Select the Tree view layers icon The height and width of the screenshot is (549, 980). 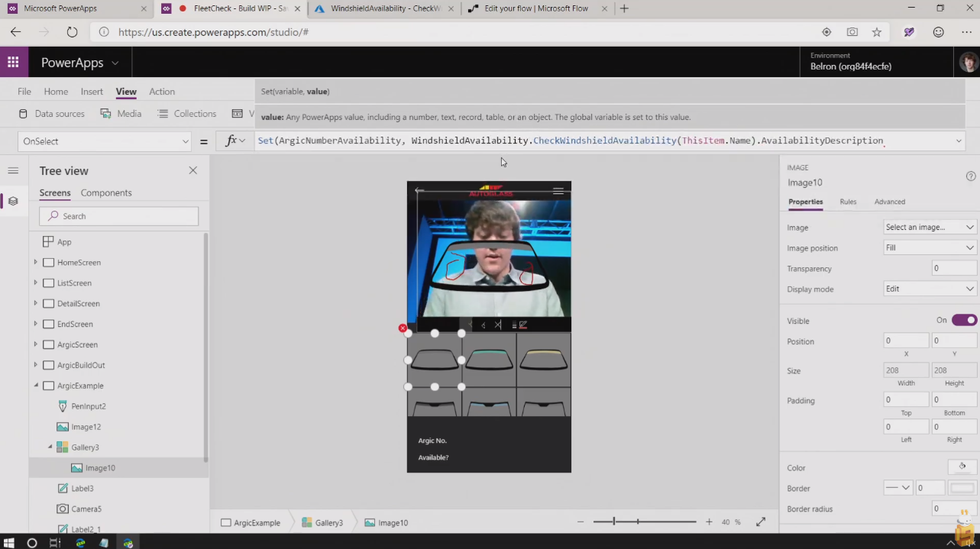13,201
